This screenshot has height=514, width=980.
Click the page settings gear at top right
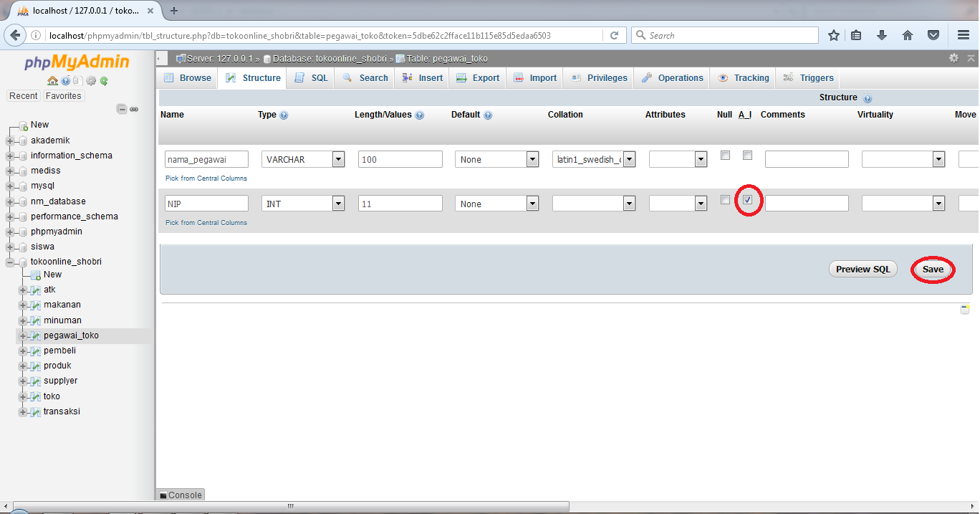953,58
